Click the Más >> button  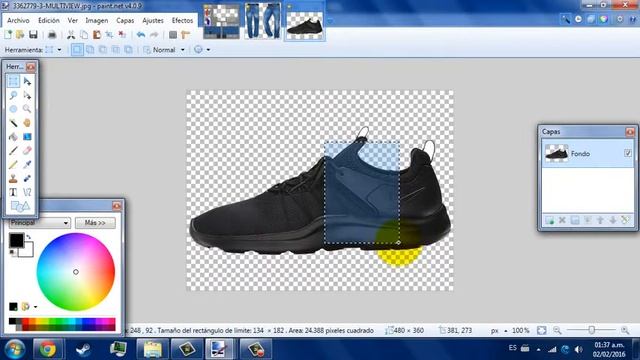95,223
